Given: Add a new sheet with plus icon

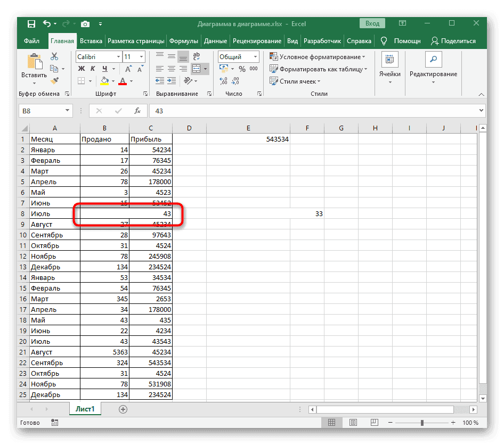Looking at the screenshot, I should click(123, 409).
